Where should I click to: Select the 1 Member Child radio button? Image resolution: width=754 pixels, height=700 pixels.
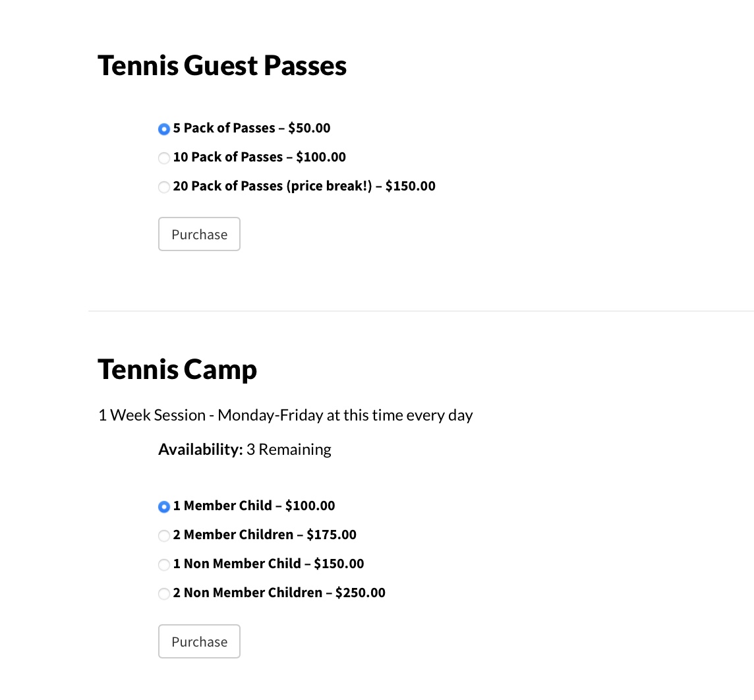click(x=164, y=507)
